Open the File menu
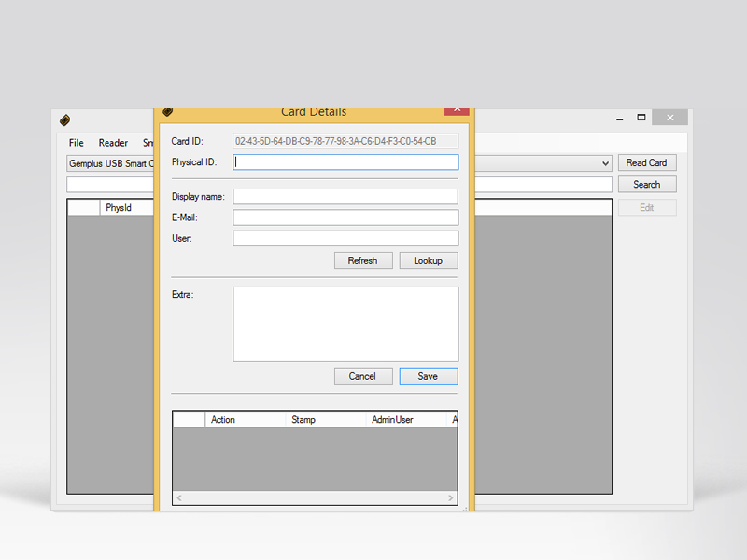This screenshot has height=560, width=747. pos(77,143)
